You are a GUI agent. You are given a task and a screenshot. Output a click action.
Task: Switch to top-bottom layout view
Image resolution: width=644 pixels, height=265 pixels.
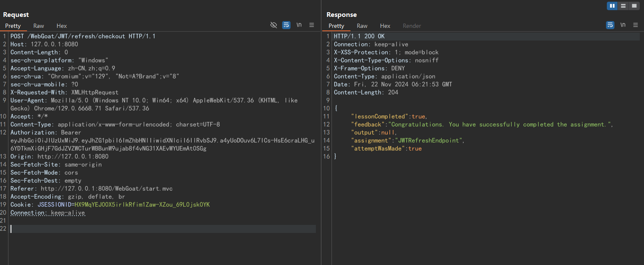(x=623, y=6)
